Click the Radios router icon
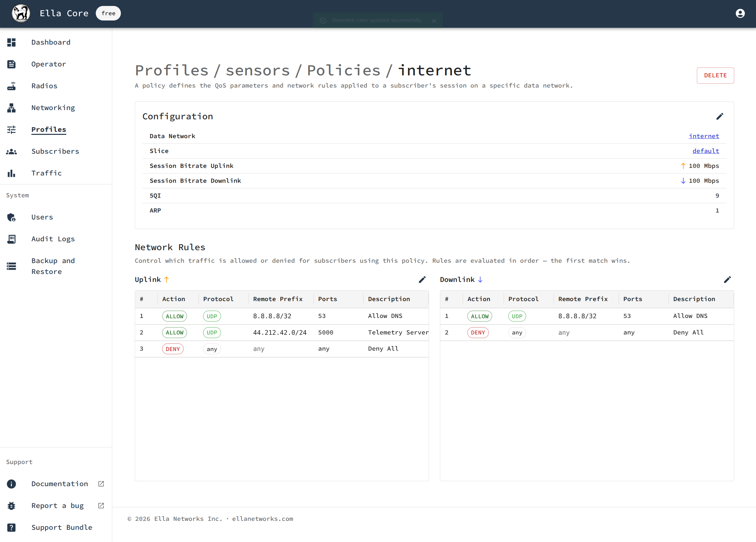The height and width of the screenshot is (542, 756). pyautogui.click(x=11, y=86)
